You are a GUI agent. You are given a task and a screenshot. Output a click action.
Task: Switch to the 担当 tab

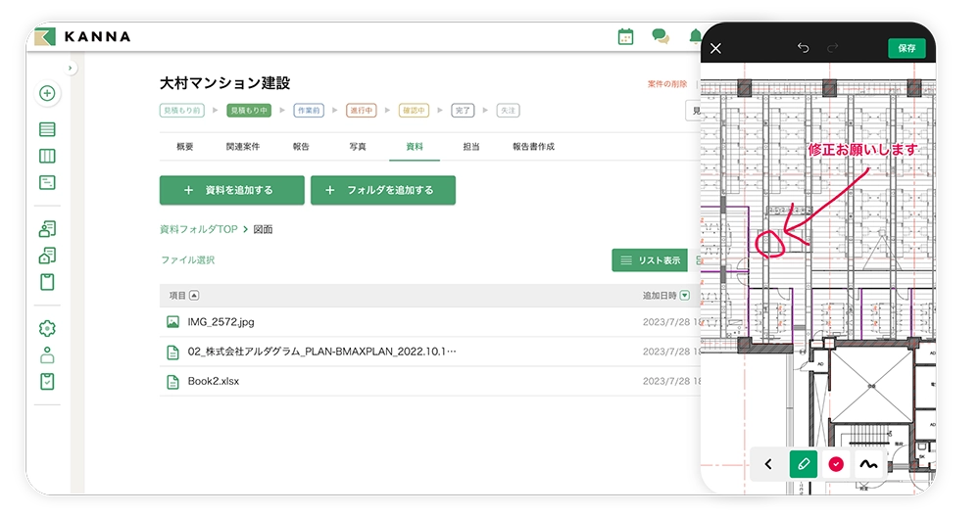tap(471, 147)
